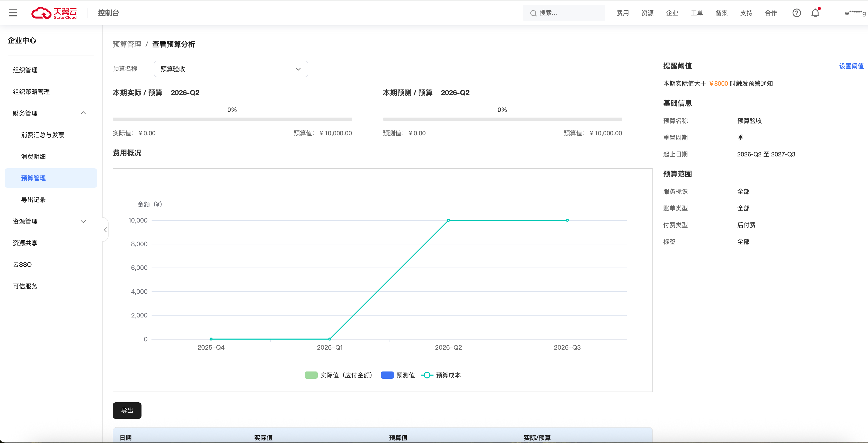Open the help question mark icon
868x443 pixels.
pyautogui.click(x=796, y=13)
